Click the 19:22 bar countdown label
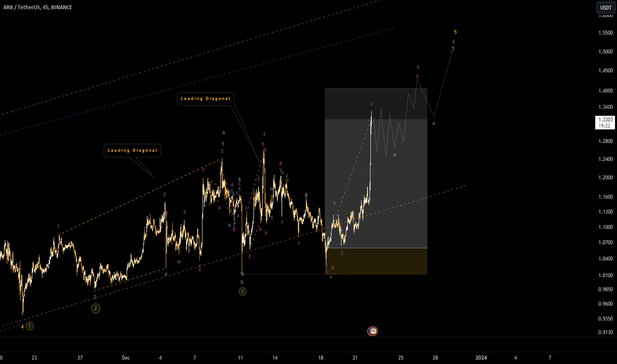This screenshot has height=364, width=617. click(605, 126)
